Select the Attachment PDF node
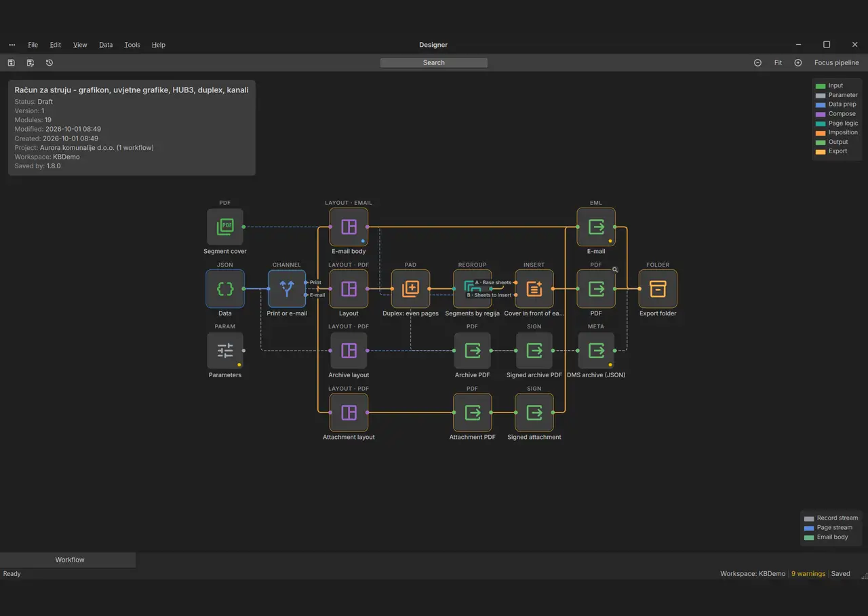This screenshot has height=616, width=868. click(472, 412)
